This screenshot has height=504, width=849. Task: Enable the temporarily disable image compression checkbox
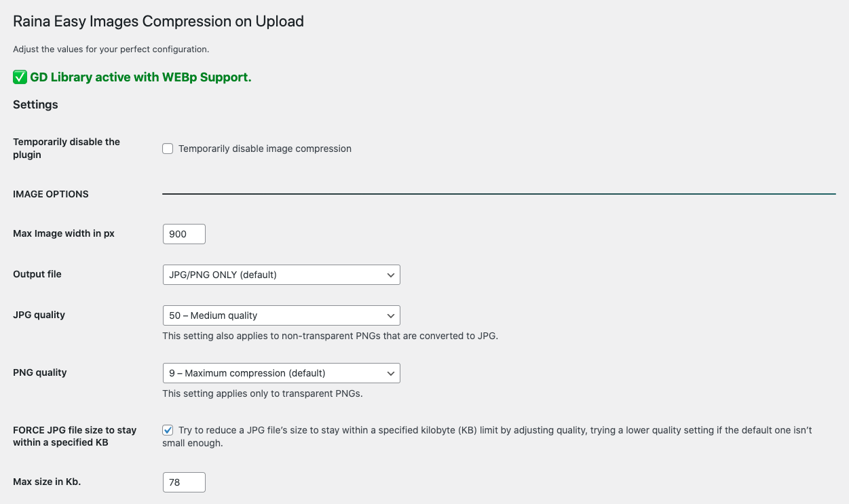(168, 149)
